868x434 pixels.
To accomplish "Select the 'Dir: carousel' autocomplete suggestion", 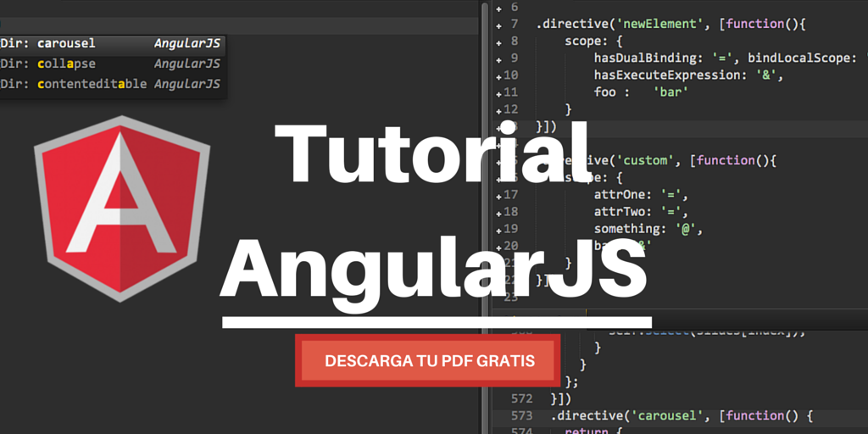I will point(113,43).
